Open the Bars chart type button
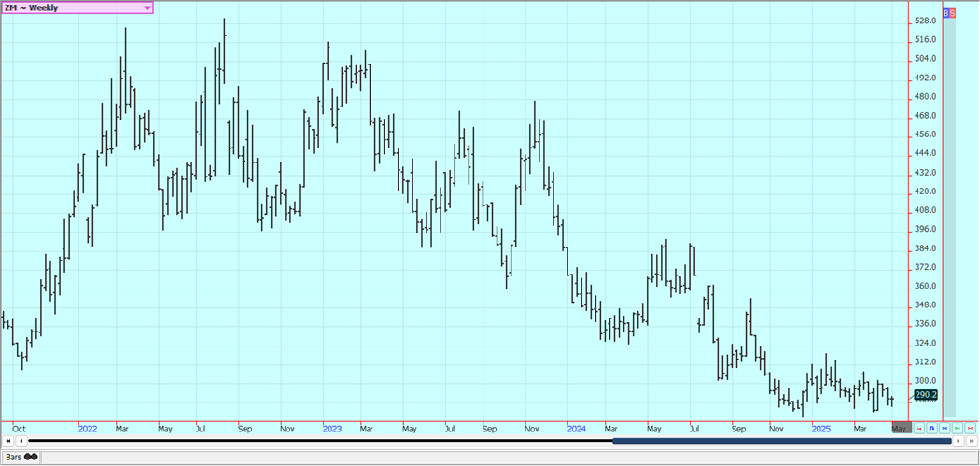 point(21,457)
